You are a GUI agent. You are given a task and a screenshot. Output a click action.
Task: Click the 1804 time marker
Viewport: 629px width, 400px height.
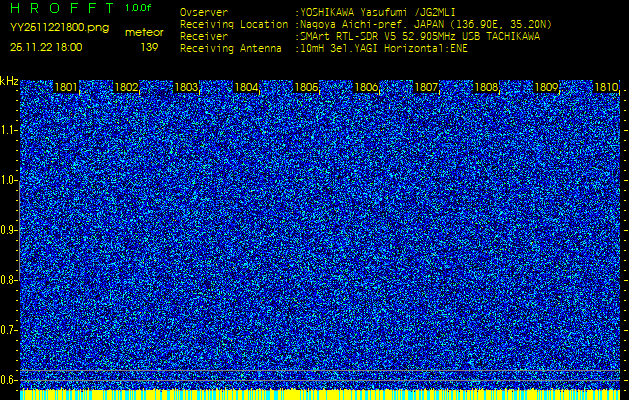pos(246,87)
